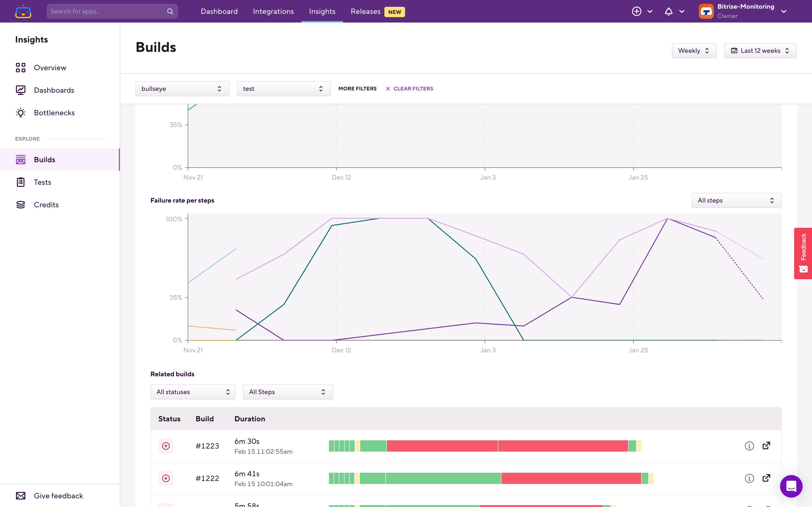Viewport: 812px width, 507px height.
Task: Expand the Weekly interval dropdown
Action: click(694, 51)
